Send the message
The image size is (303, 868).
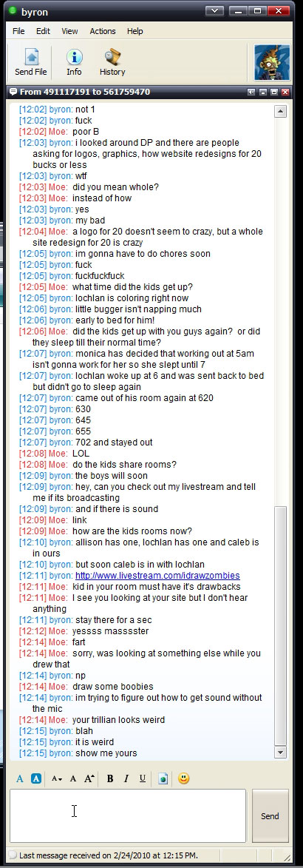click(x=270, y=816)
